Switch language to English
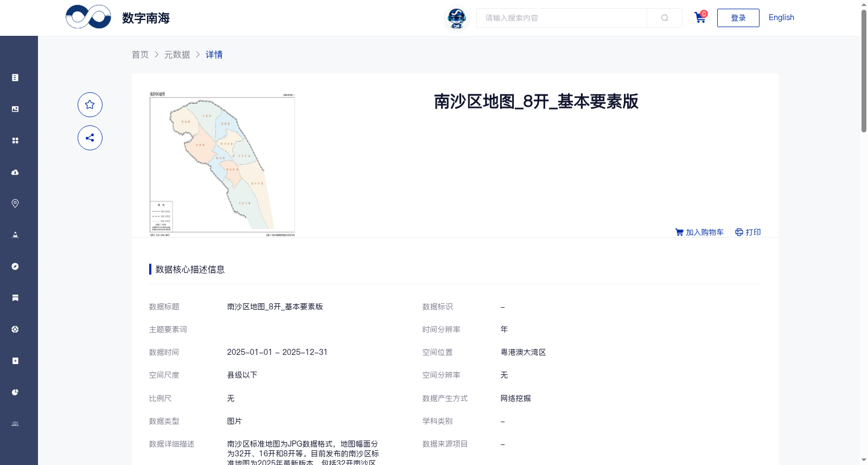The width and height of the screenshot is (868, 465). coord(781,17)
